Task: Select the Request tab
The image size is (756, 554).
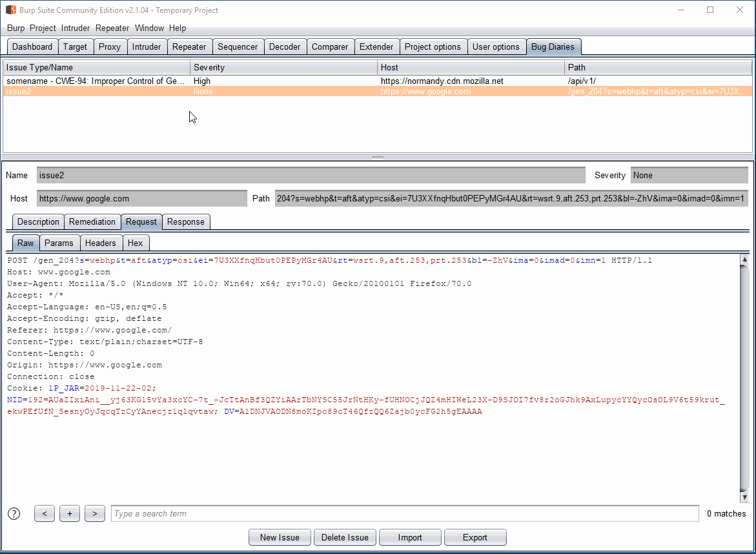Action: pos(141,221)
